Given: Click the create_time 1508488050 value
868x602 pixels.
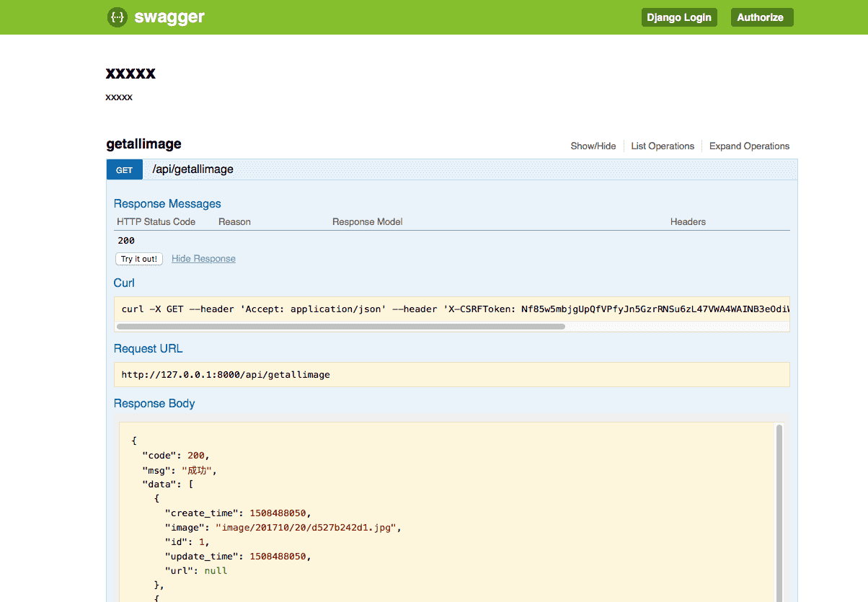Looking at the screenshot, I should pos(278,513).
